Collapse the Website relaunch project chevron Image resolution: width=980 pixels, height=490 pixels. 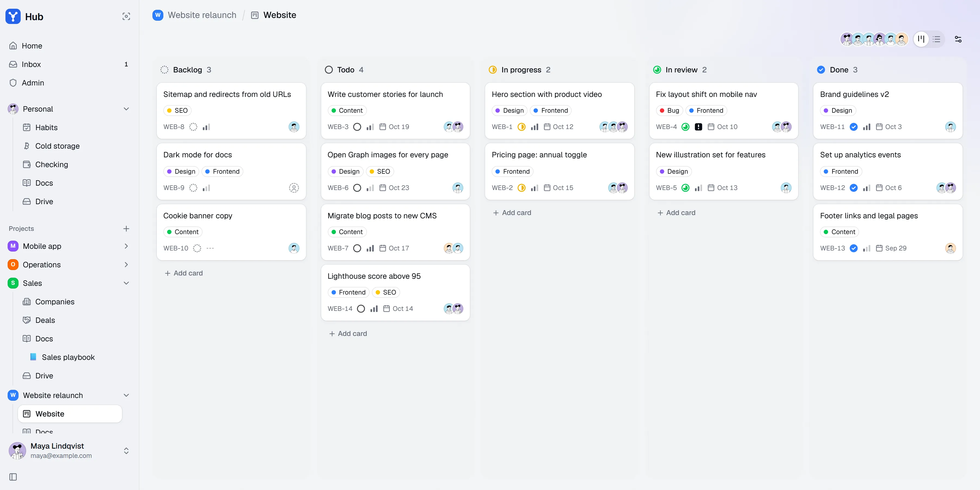click(x=126, y=395)
